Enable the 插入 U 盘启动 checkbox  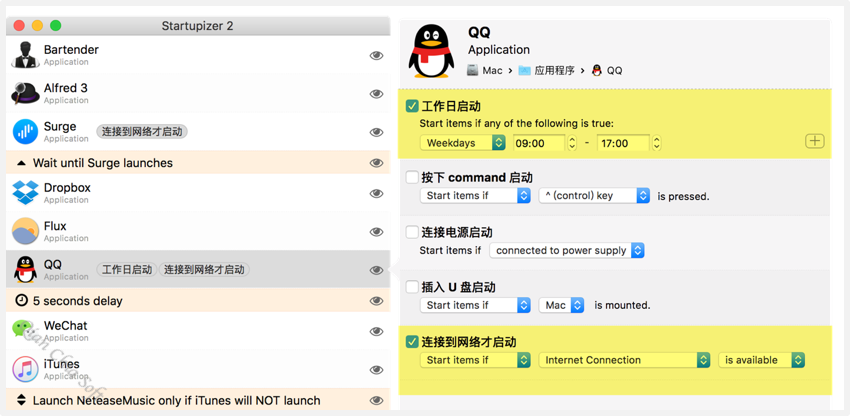tap(412, 287)
